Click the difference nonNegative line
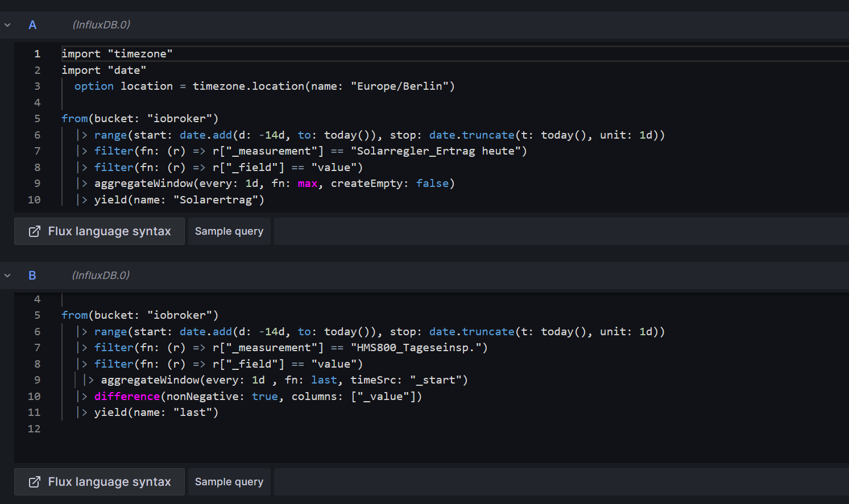 pyautogui.click(x=249, y=396)
